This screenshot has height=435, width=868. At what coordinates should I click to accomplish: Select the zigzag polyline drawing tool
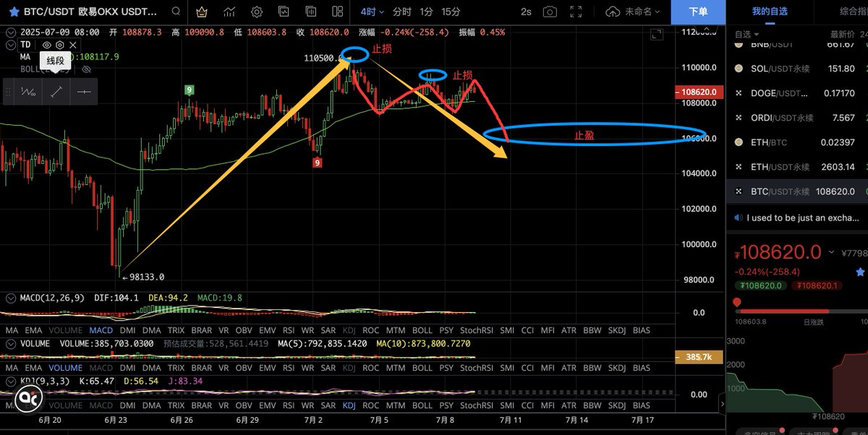[x=29, y=92]
